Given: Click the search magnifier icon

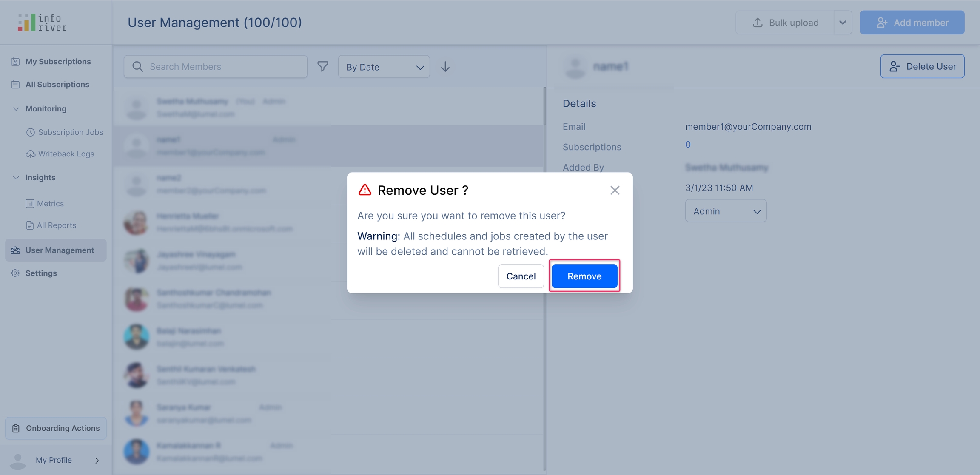Looking at the screenshot, I should click(137, 66).
